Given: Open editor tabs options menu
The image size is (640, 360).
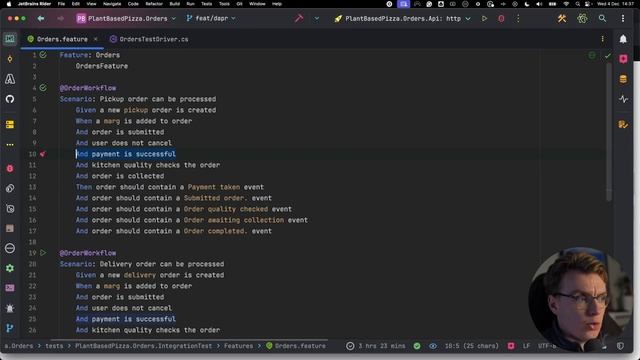Looking at the screenshot, I should (x=602, y=39).
